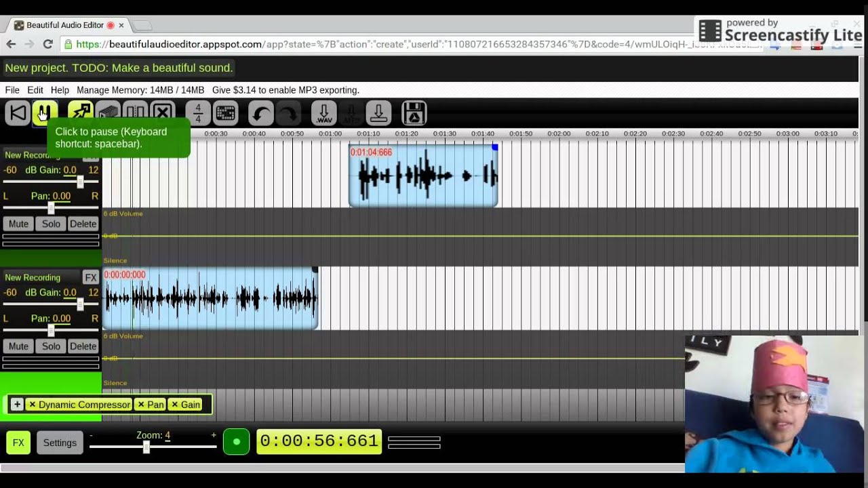
Task: Edit second track's pan value 0.00
Action: (x=61, y=319)
